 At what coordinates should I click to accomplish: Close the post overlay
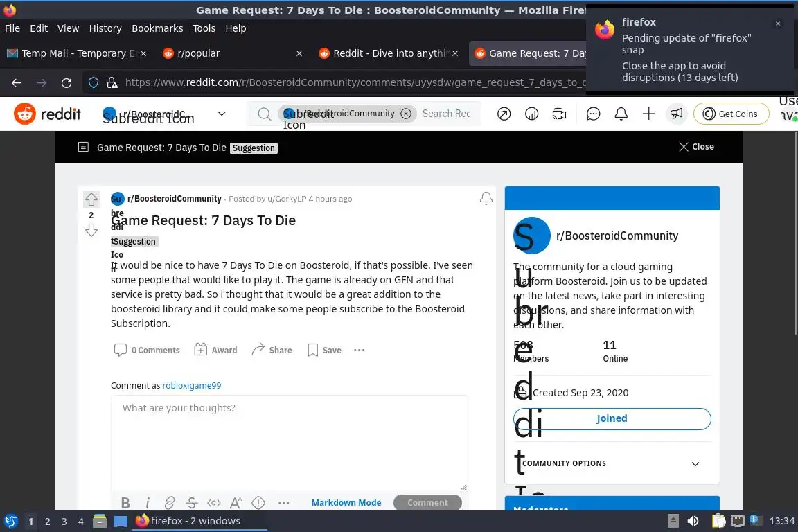tap(696, 147)
